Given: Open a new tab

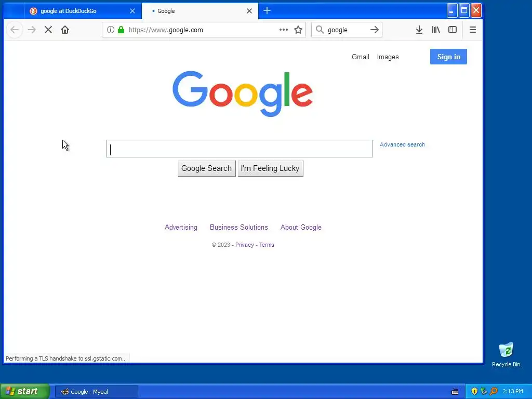Looking at the screenshot, I should (x=267, y=11).
